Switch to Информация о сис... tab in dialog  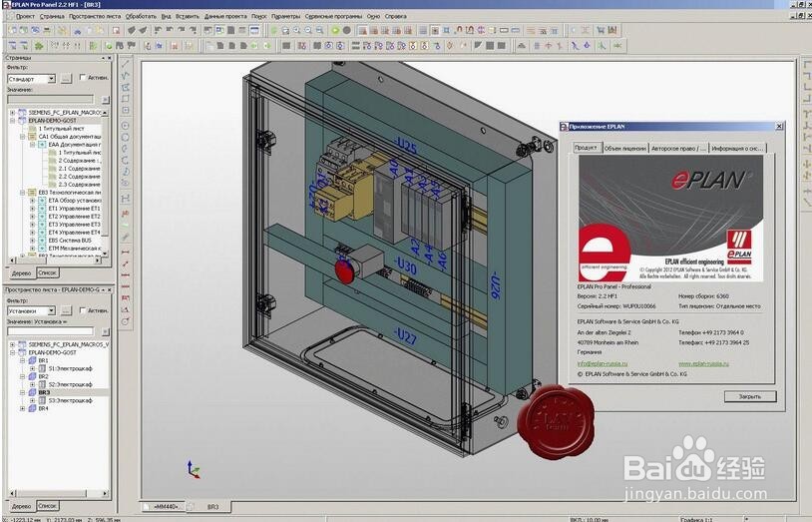pos(737,149)
